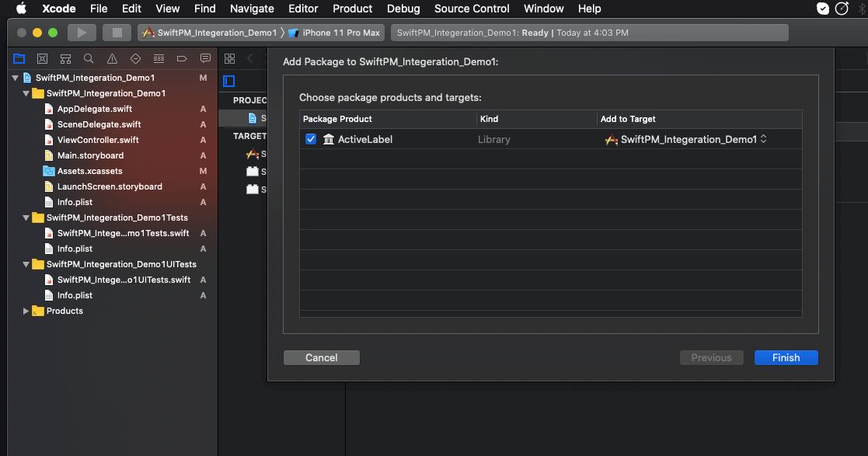This screenshot has height=456, width=868.
Task: Open the Product menu
Action: [352, 9]
